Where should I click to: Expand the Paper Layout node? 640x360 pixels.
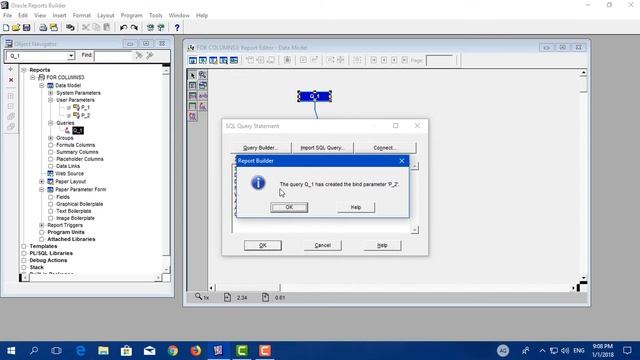(42, 181)
